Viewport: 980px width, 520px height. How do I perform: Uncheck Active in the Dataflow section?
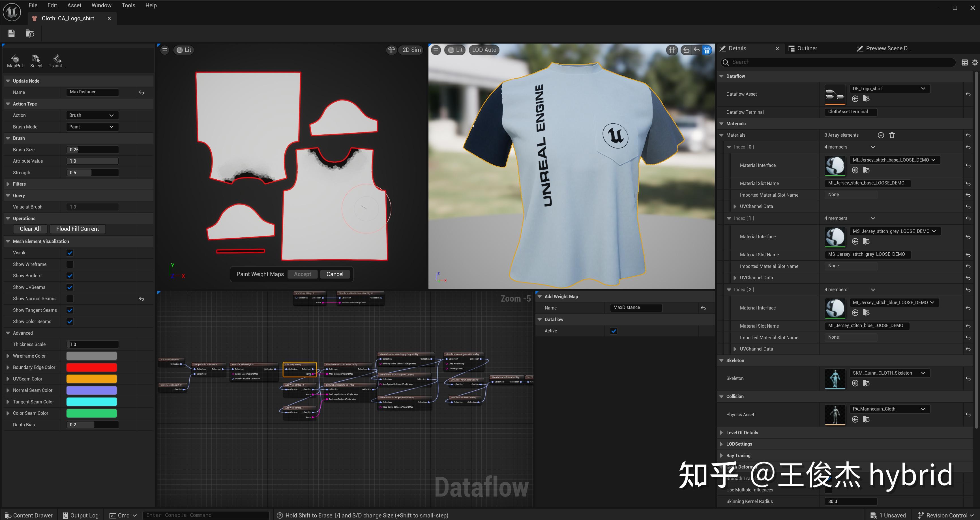[613, 330]
